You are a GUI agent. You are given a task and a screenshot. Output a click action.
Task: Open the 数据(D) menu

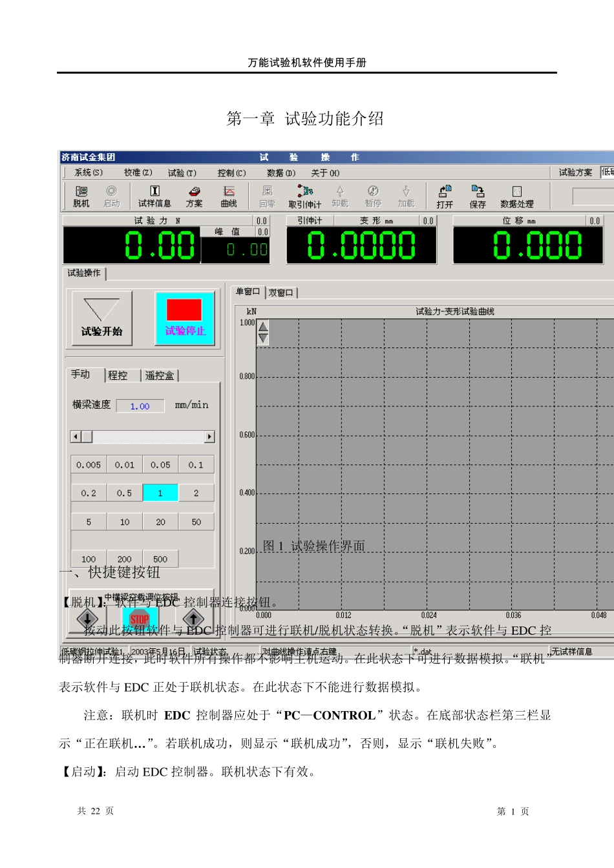(x=281, y=172)
